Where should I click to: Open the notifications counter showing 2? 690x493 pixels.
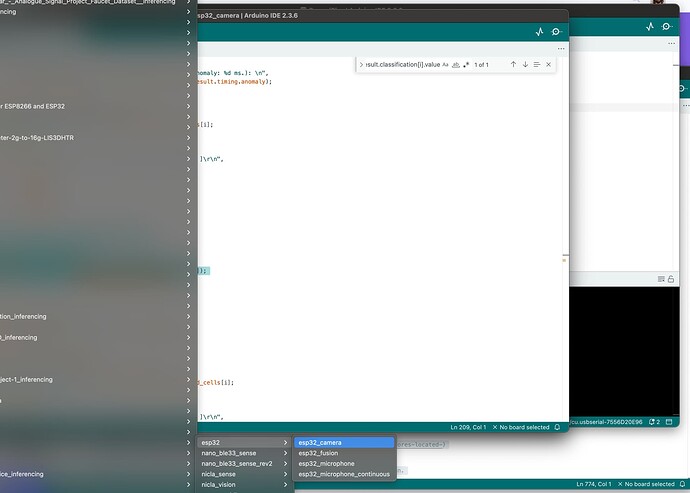654,422
